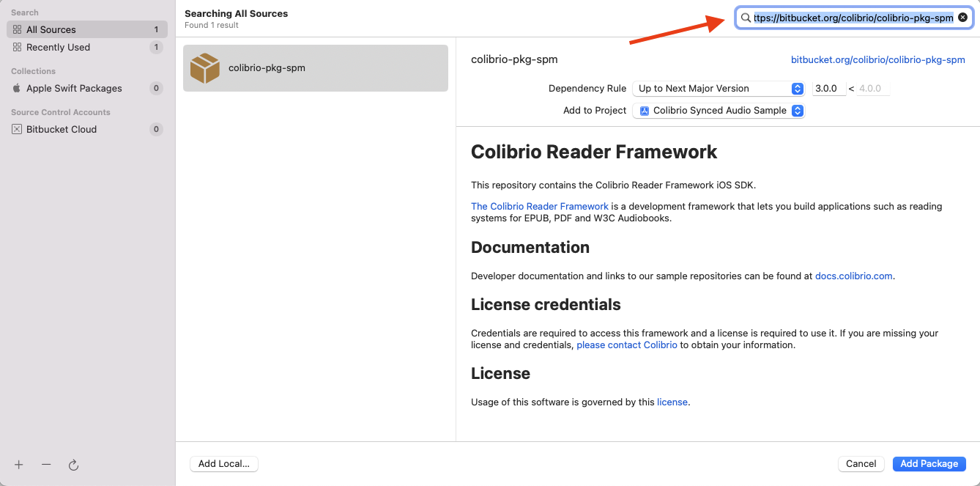Viewport: 980px width, 486px height.
Task: Clear the search field with the X icon
Action: click(x=962, y=18)
